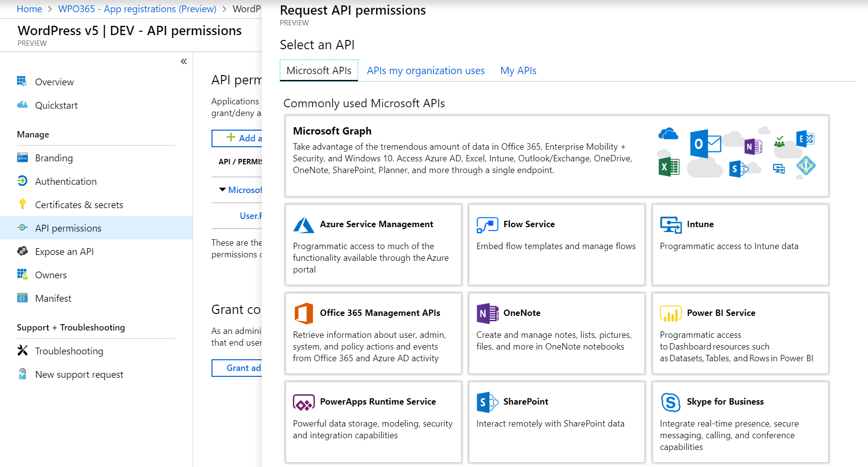Select the Intune card title
The image size is (868, 467).
pyautogui.click(x=700, y=224)
